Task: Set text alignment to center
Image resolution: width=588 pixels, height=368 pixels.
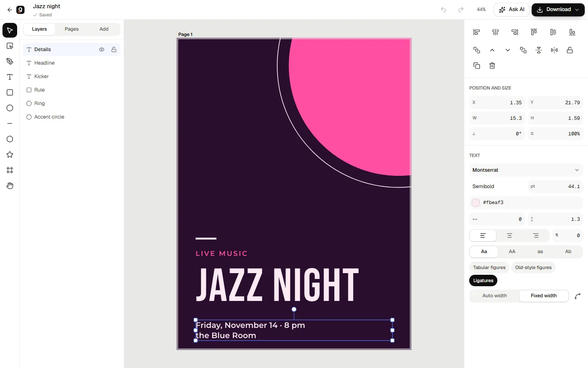Action: tap(509, 236)
